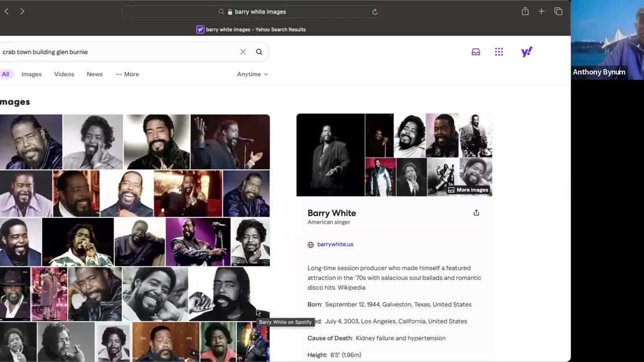Click the 'American singer' subtitle
Image resolution: width=644 pixels, height=362 pixels.
(x=329, y=222)
